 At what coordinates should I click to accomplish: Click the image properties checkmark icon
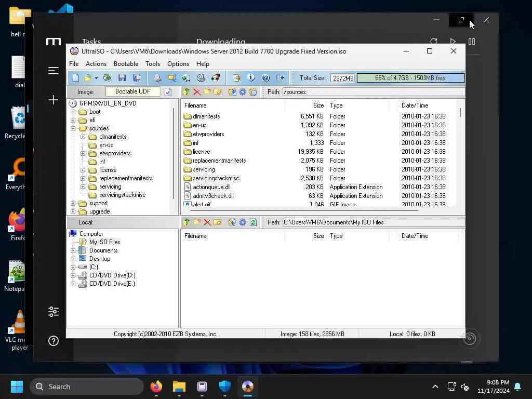coord(168,92)
